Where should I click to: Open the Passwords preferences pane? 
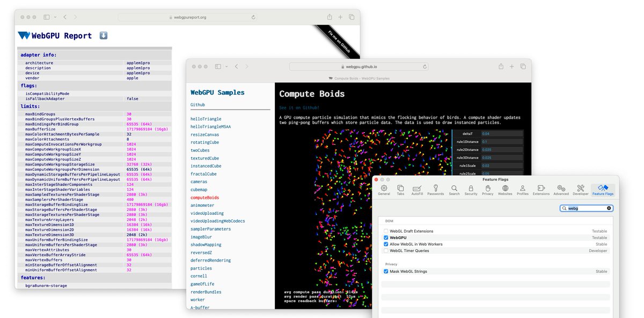(x=436, y=190)
